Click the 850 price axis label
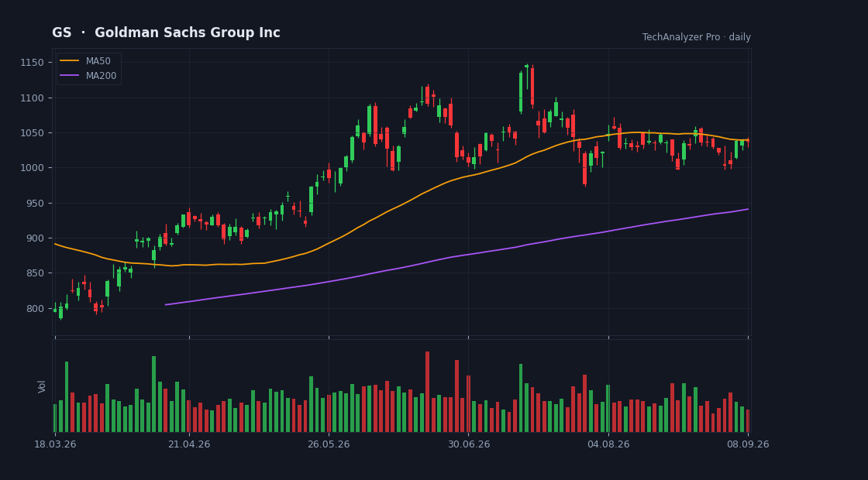This screenshot has width=868, height=480. [x=36, y=273]
